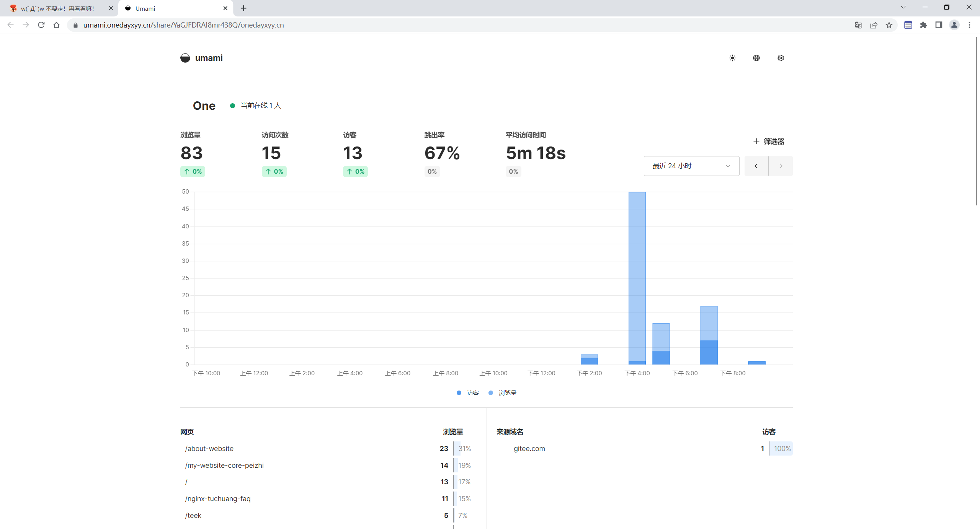This screenshot has width=980, height=529.
Task: Click the 平均访问时间 value 5m 18s
Action: click(x=536, y=153)
